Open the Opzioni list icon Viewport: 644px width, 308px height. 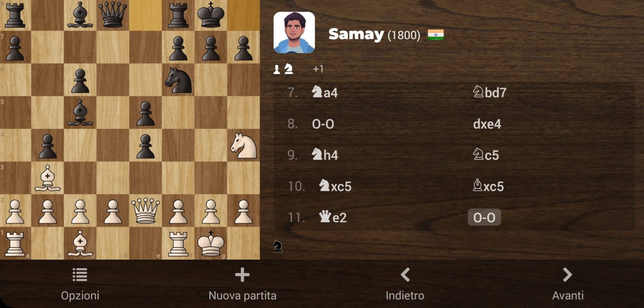coord(80,275)
